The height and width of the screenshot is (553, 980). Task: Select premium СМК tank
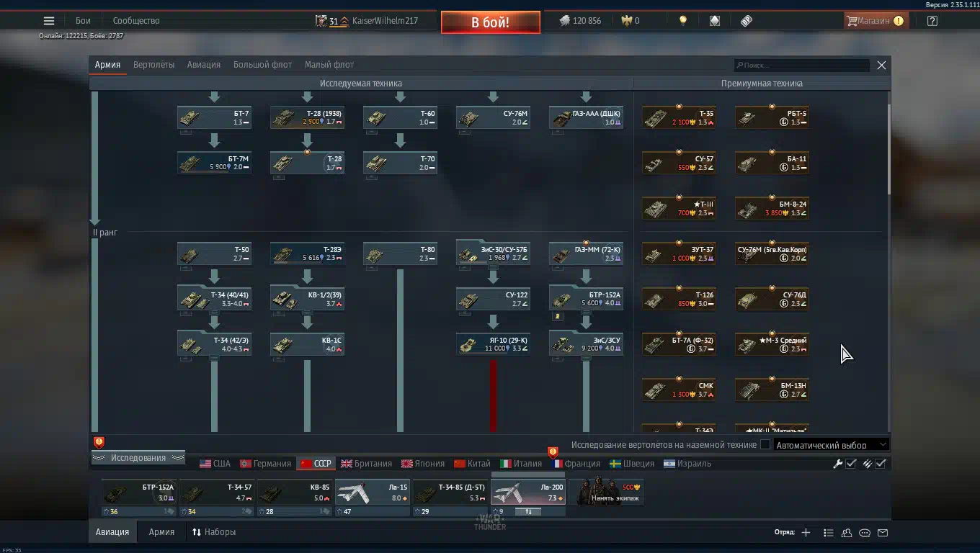coord(679,390)
